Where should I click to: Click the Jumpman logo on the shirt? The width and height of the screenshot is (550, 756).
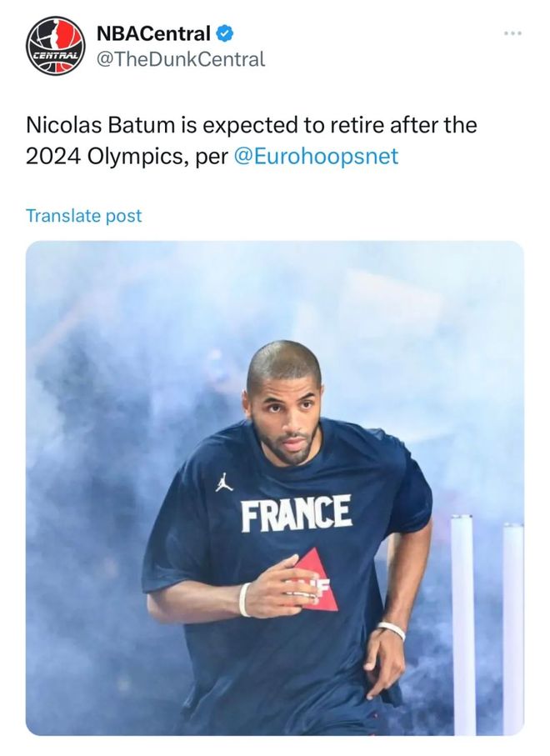(x=224, y=482)
